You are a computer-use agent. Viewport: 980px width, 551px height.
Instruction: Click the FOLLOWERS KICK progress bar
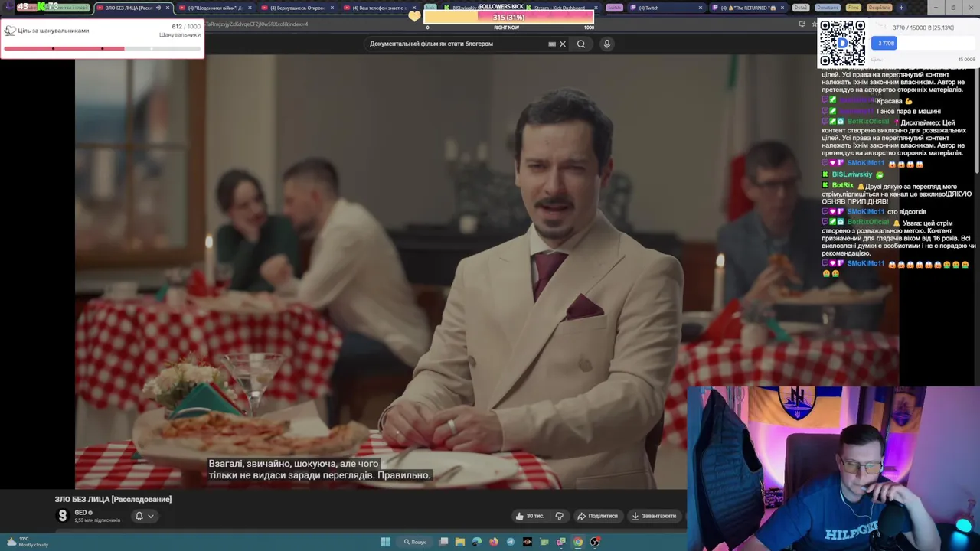508,18
